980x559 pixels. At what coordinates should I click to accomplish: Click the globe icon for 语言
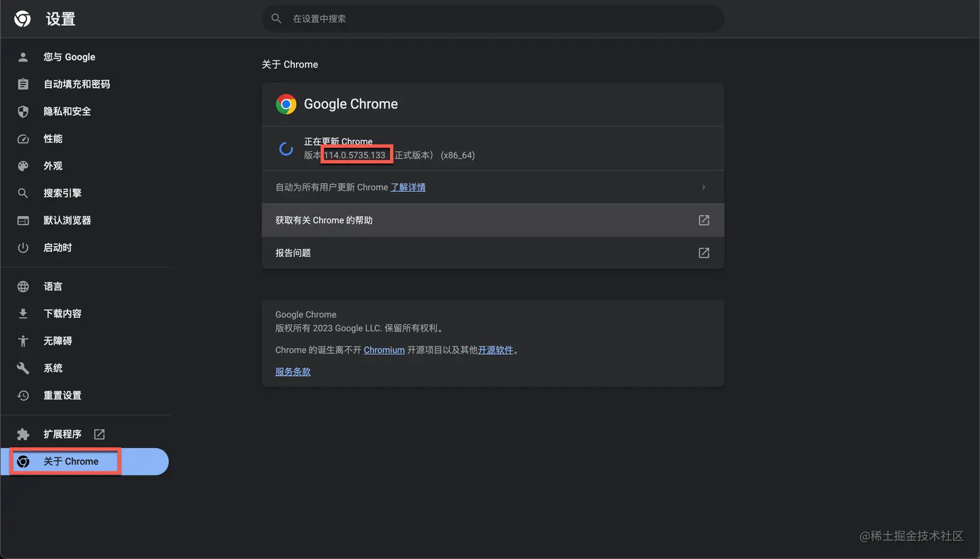click(x=23, y=287)
